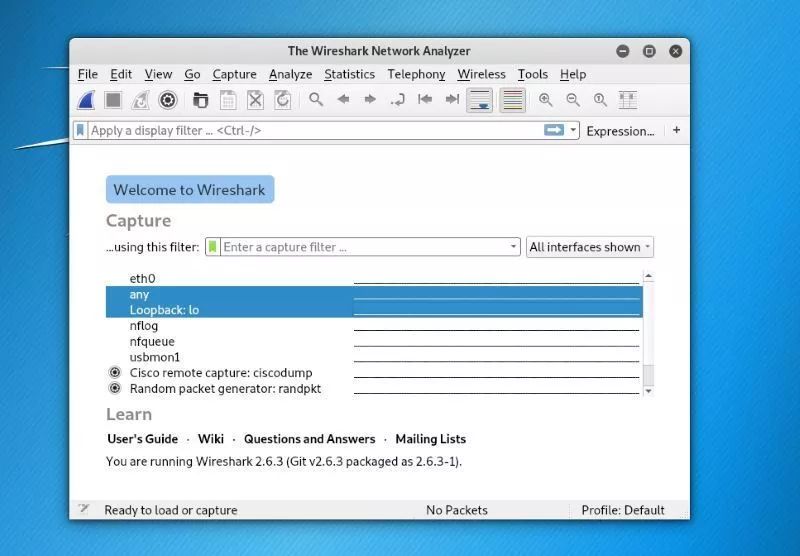
Task: Open the Capture menu
Action: click(234, 74)
